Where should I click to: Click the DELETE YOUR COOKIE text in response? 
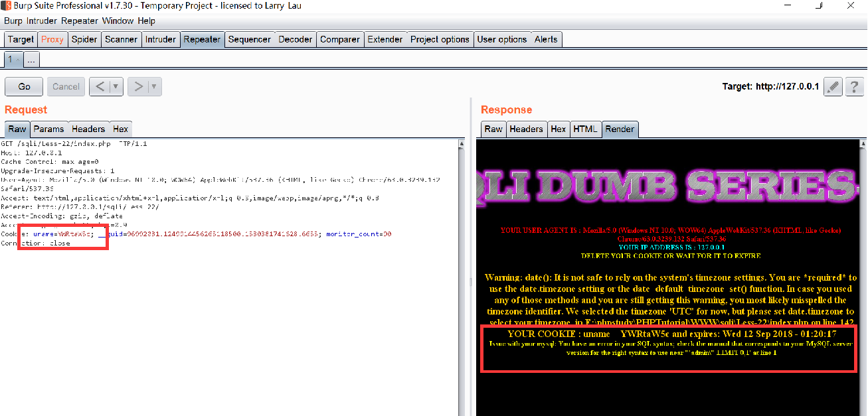tap(671, 255)
